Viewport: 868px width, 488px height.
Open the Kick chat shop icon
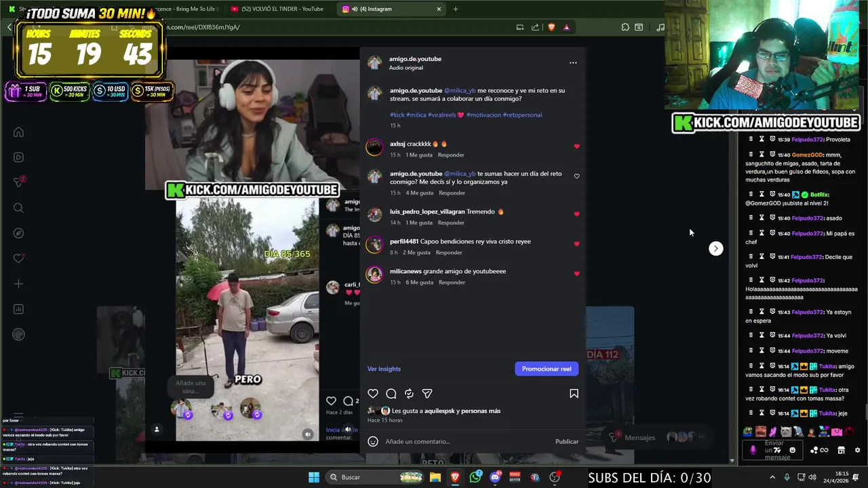pyautogui.click(x=841, y=450)
